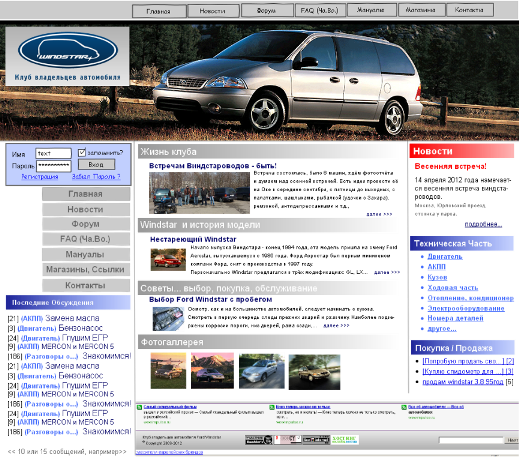Open Мануалы in the top navigation bar
519x461 pixels.
coord(371,10)
